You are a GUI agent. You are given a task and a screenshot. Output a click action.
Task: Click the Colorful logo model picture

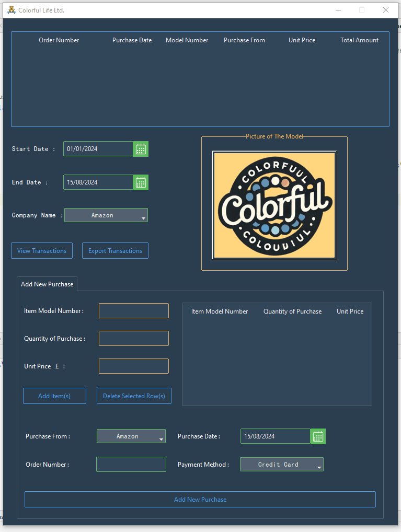274,205
